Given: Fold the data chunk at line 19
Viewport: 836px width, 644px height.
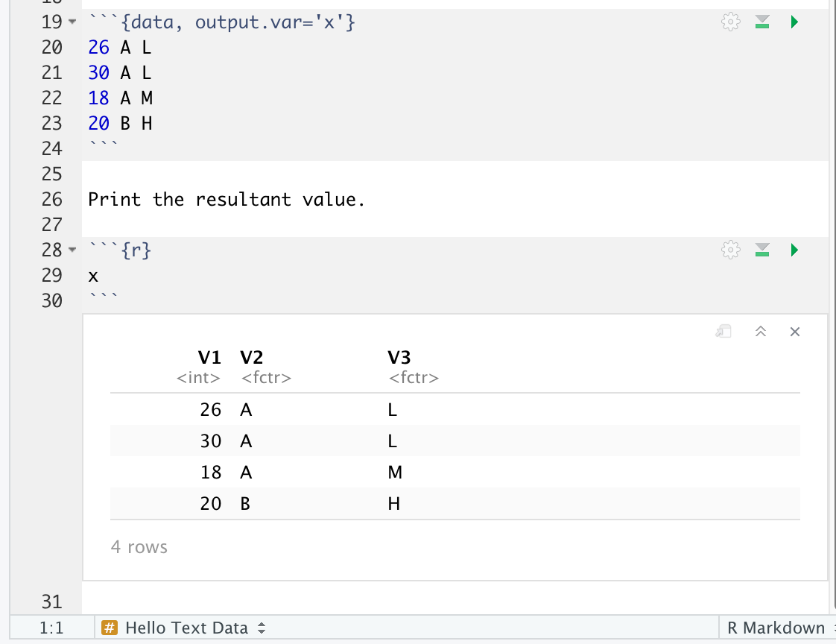Looking at the screenshot, I should [72, 22].
